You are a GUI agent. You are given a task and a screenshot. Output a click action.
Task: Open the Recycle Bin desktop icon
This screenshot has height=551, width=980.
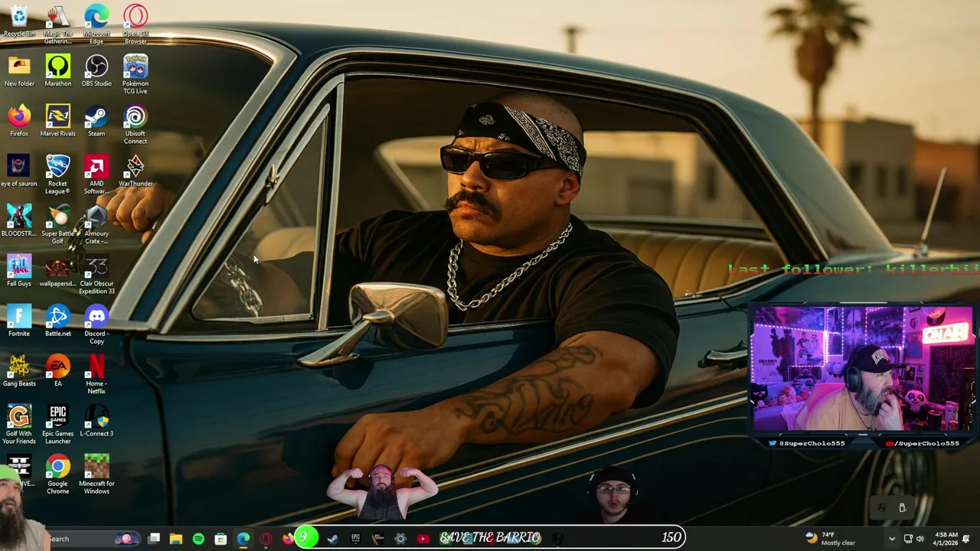pos(19,21)
